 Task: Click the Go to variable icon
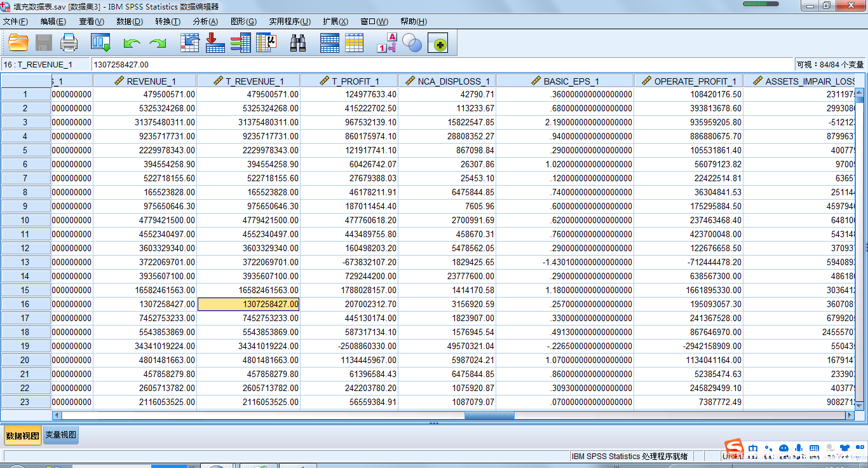tap(215, 43)
